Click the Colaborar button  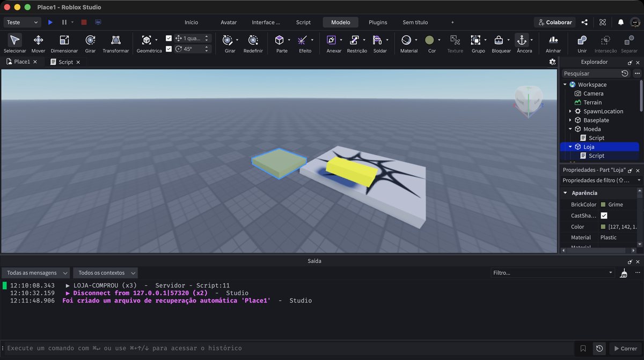point(555,22)
